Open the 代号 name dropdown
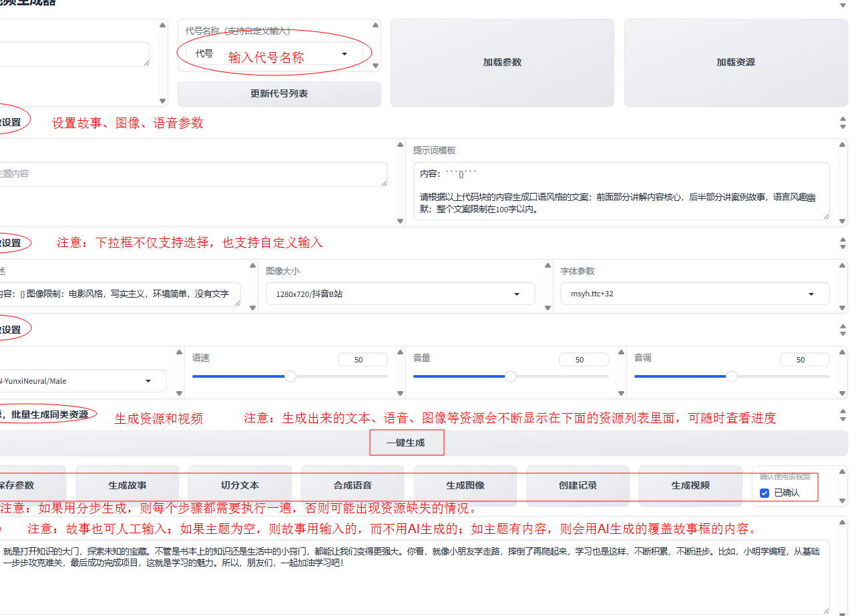Viewport: 856px width, 616px height. (274, 54)
